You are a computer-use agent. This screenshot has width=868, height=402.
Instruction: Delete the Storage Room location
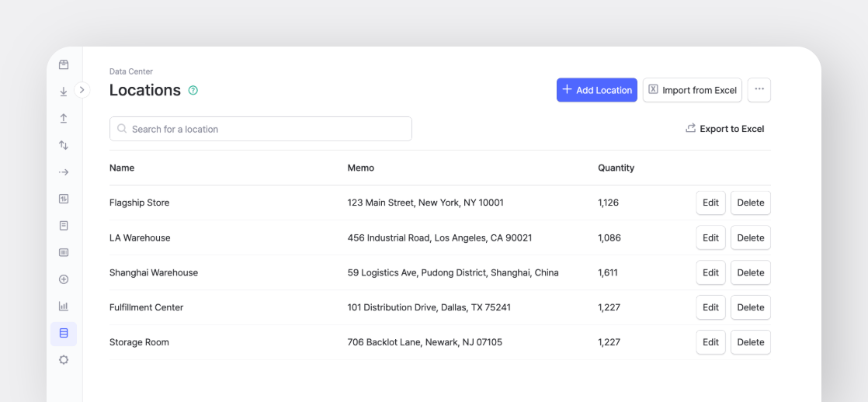751,342
